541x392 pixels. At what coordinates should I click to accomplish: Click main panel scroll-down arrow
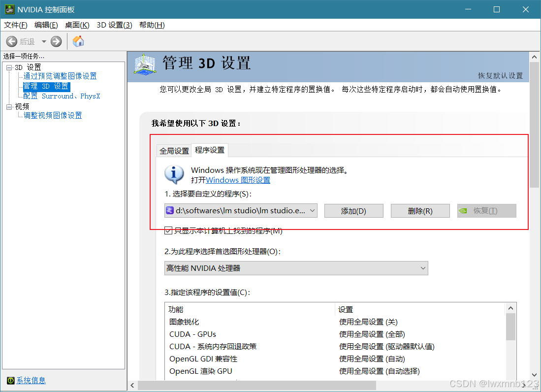click(x=534, y=375)
